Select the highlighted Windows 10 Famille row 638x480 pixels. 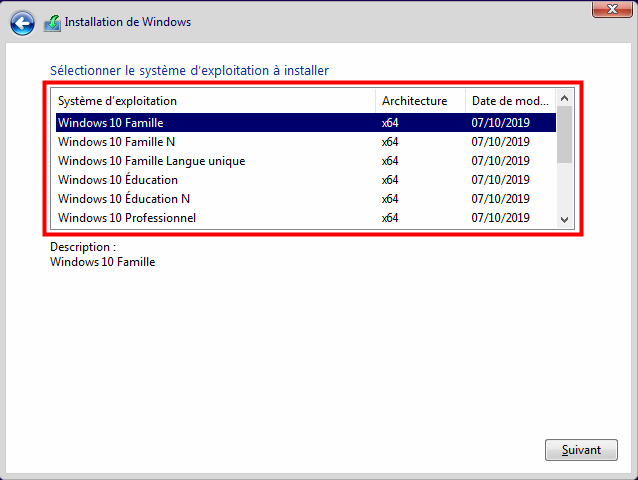(110, 123)
